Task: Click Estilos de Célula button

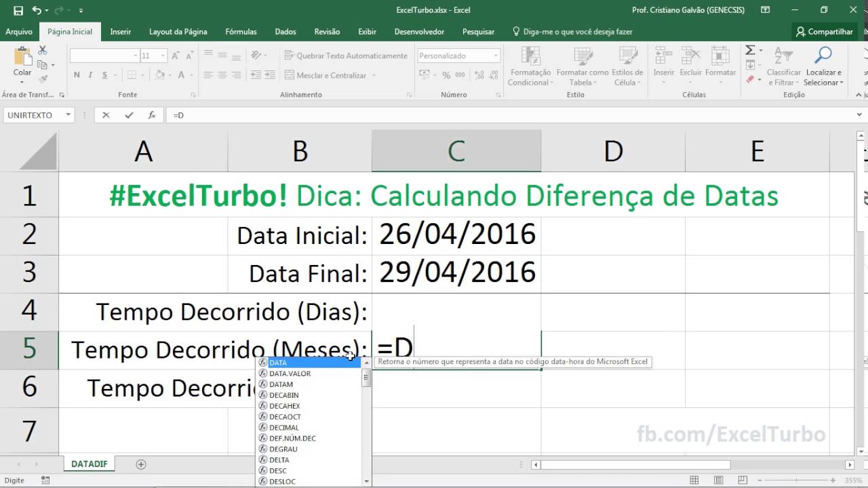Action: [627, 66]
